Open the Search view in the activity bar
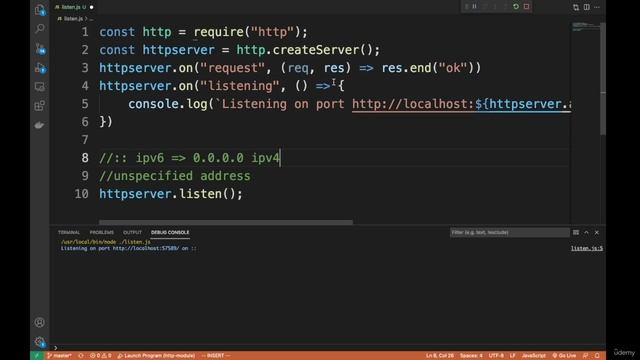This screenshot has height=360, width=640. coord(40,29)
